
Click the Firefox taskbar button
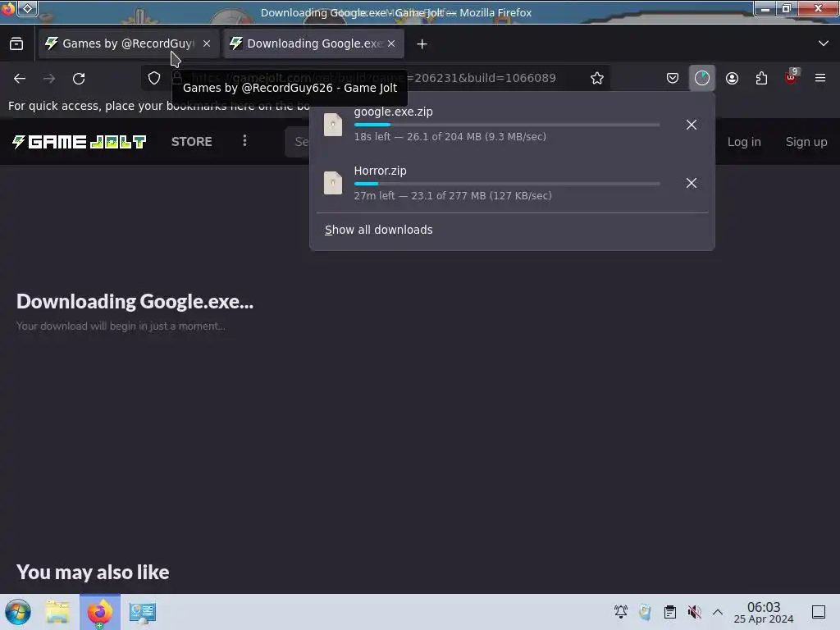100,612
